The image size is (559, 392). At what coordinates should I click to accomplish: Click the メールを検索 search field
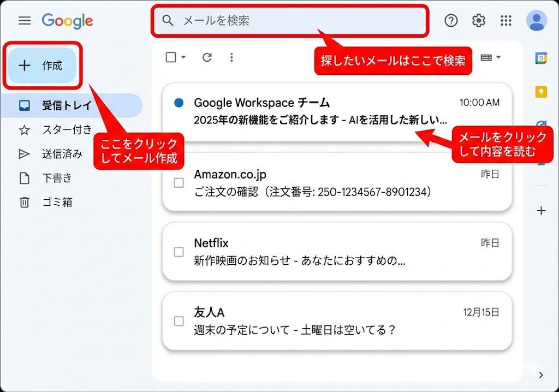(295, 21)
